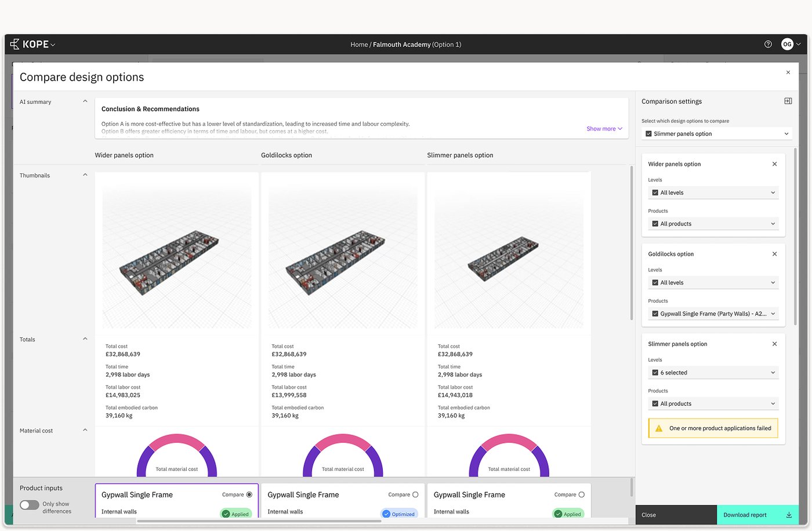Toggle Gypwall Single Frame (Party Walls) checkbox
Viewport: 812px width, 531px height.
[655, 314]
